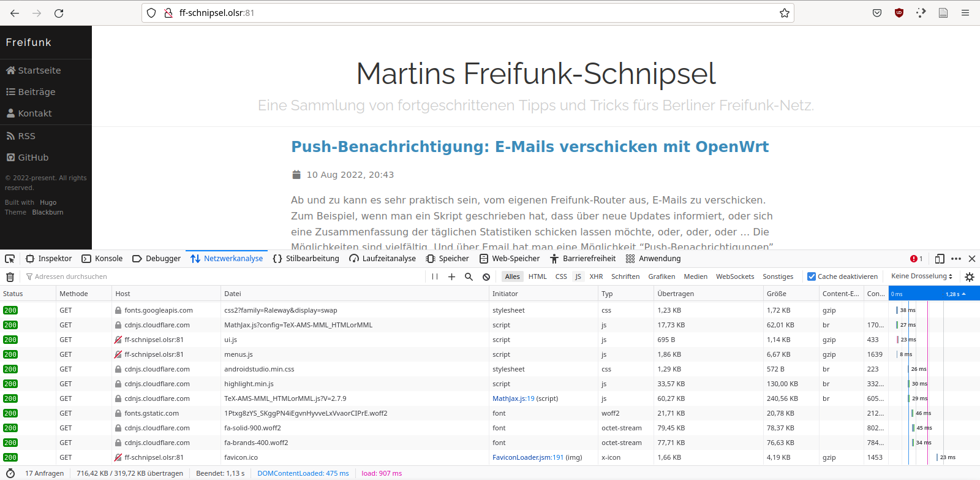Switch to the Debugger tab
The width and height of the screenshot is (980, 480).
pos(157,259)
